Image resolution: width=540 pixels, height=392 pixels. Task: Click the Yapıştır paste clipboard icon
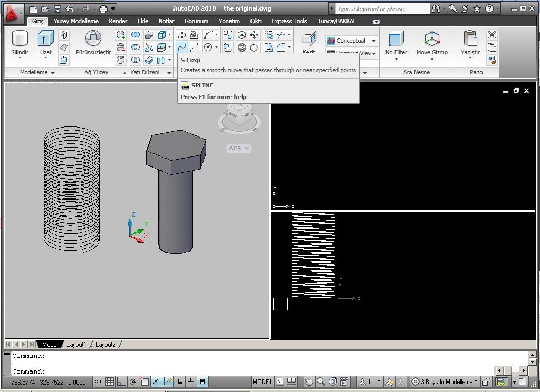tap(470, 38)
